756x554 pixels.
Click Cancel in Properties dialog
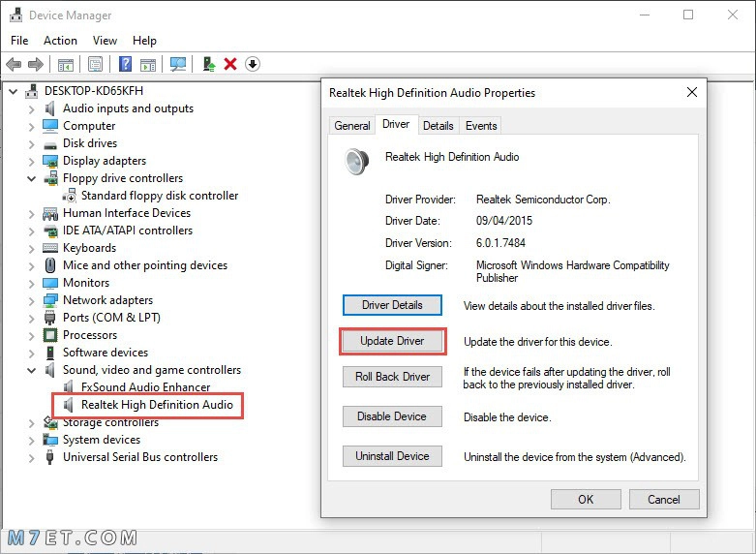click(664, 499)
